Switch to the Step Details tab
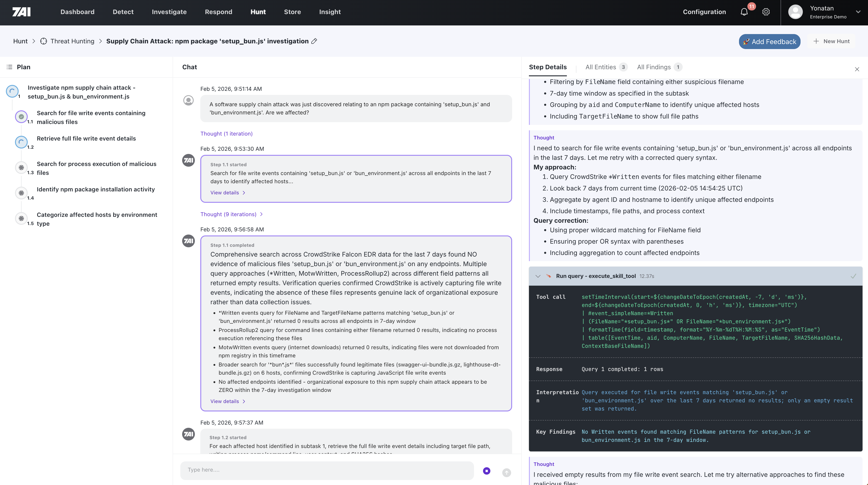Screen dimensions: 868x485 coord(548,67)
